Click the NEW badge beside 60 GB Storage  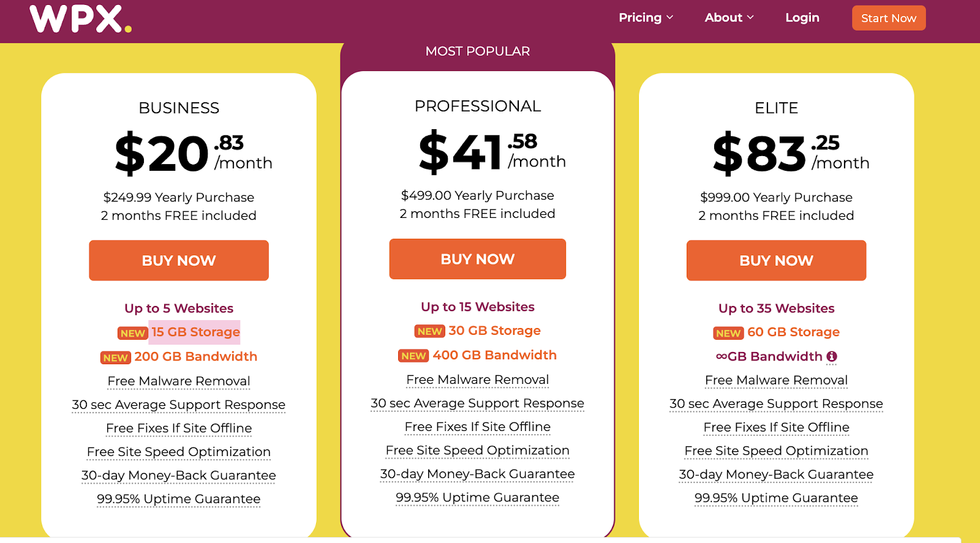tap(728, 333)
